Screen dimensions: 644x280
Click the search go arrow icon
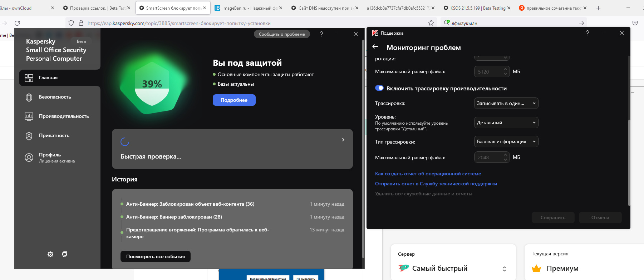[x=581, y=23]
